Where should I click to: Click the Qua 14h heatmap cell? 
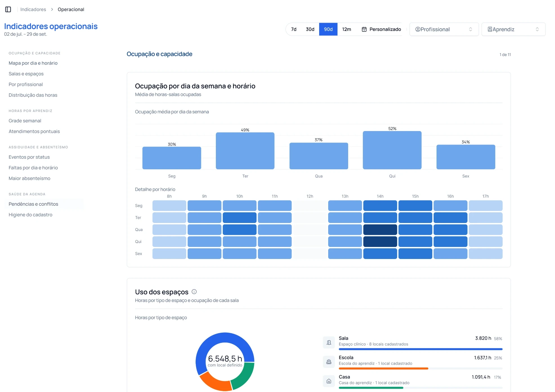(x=380, y=229)
